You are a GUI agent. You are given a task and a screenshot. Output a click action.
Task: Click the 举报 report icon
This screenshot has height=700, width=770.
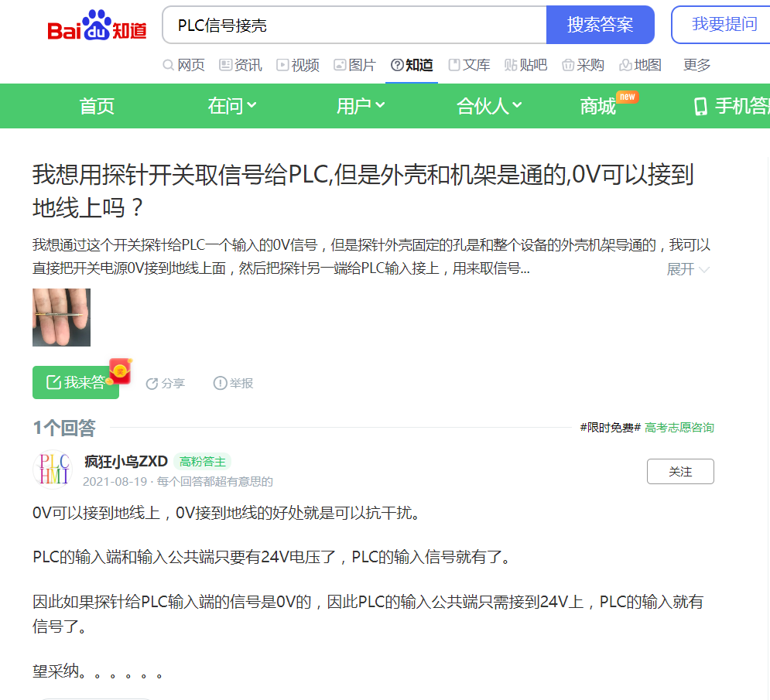pos(220,383)
